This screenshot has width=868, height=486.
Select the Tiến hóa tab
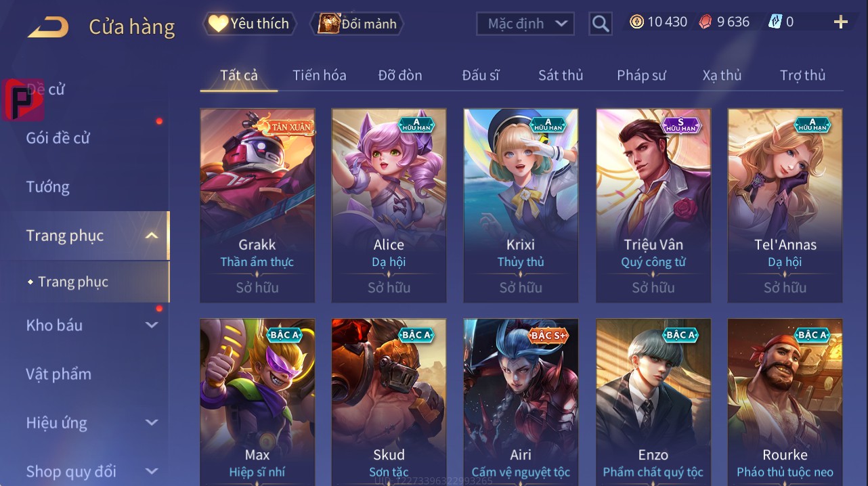click(x=320, y=75)
